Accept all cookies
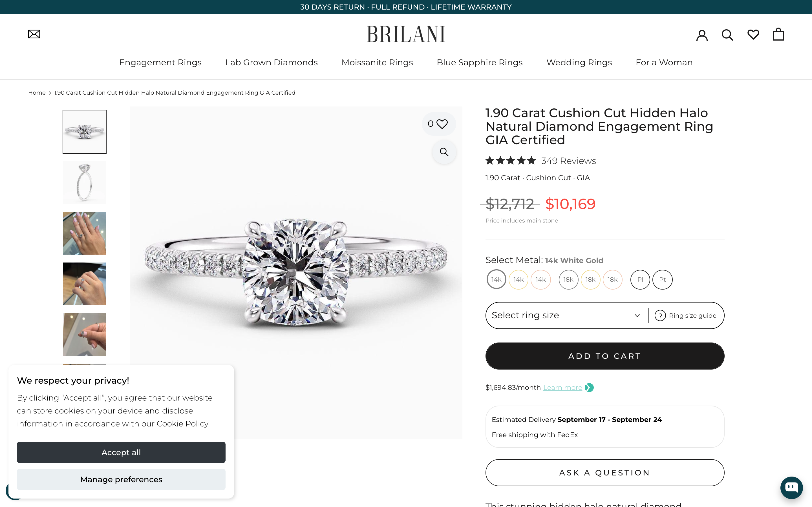The height and width of the screenshot is (507, 812). (121, 452)
